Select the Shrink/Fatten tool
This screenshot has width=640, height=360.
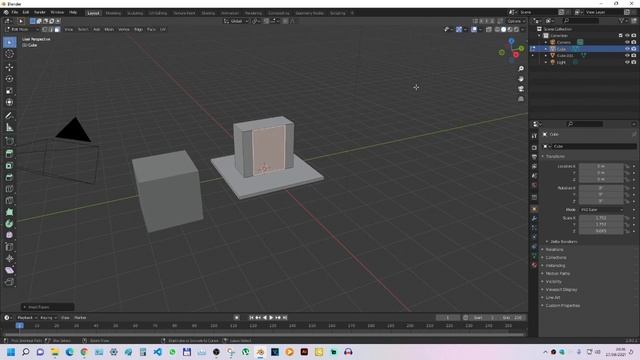click(9, 258)
